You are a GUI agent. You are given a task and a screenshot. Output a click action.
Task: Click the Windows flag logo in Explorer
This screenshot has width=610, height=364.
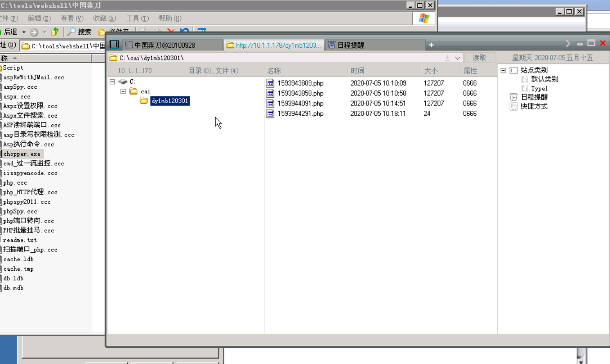[424, 18]
